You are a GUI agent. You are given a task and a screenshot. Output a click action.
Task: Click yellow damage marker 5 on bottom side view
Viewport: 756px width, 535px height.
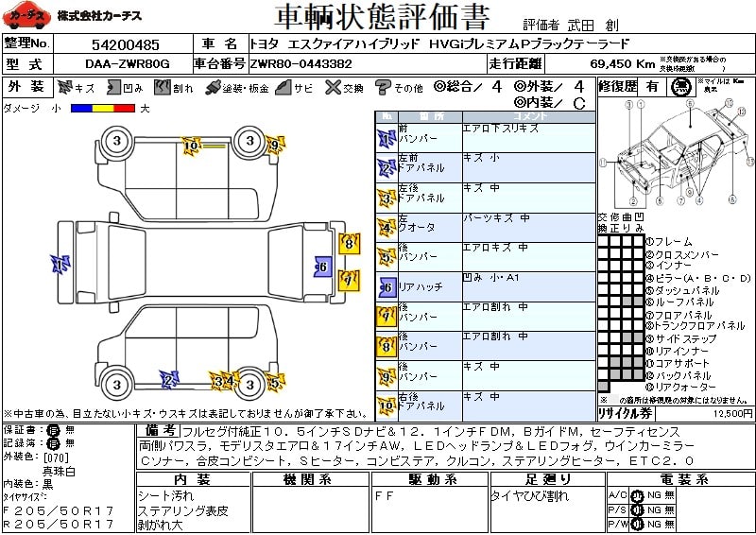click(275, 383)
